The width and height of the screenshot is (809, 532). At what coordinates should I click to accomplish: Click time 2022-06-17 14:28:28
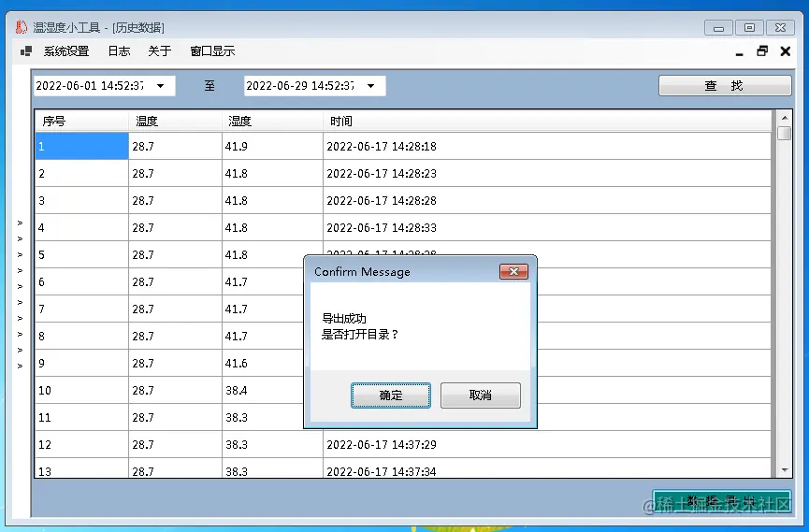coord(382,201)
